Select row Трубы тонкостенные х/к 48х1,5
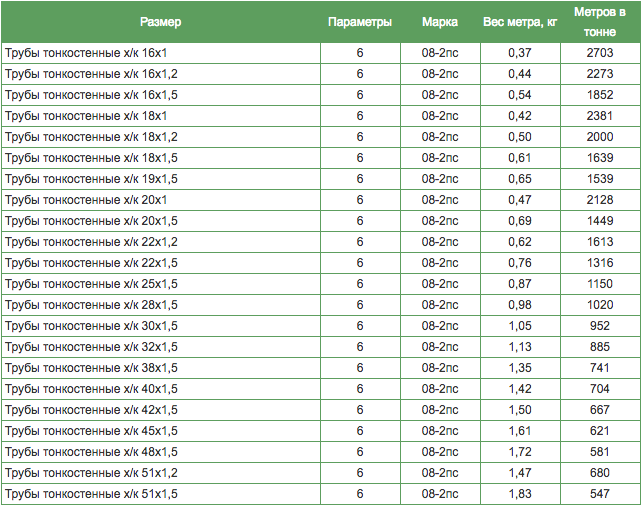644x507 pixels. (x=321, y=452)
